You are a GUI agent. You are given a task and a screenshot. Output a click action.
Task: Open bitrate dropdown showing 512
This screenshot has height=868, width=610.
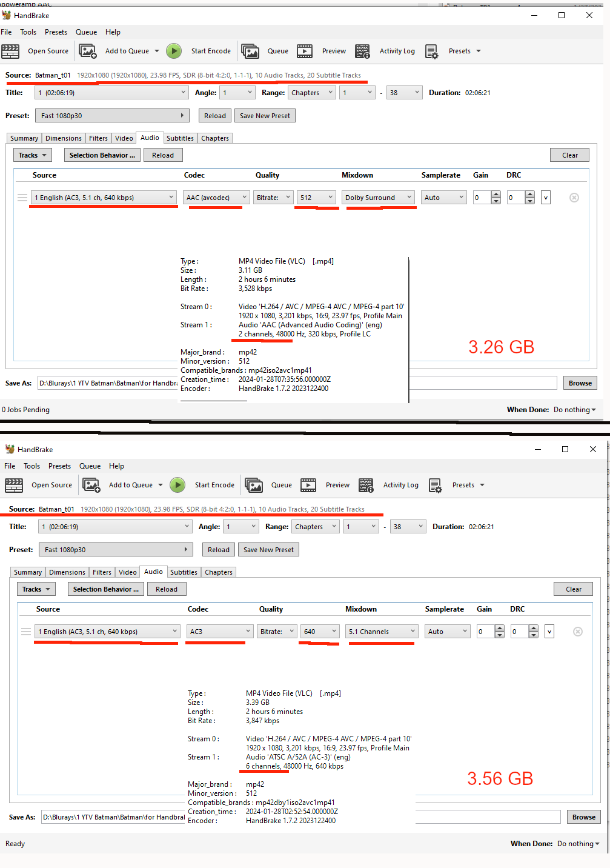tap(316, 198)
